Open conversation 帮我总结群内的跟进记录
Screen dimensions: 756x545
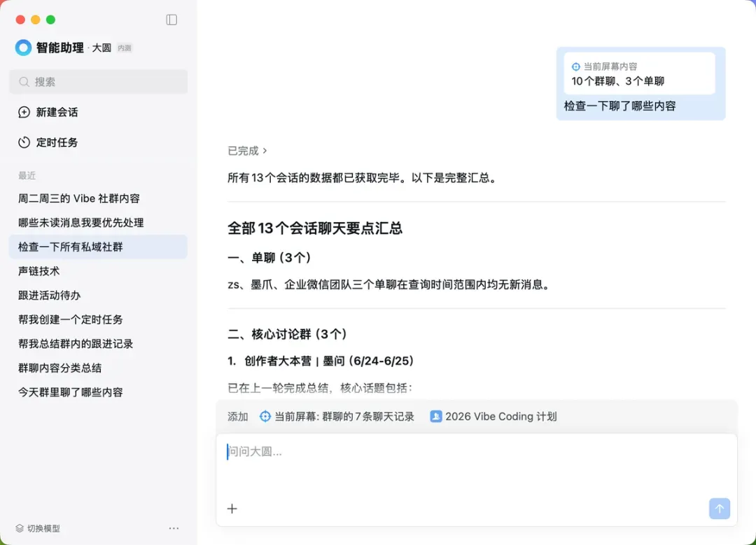[x=99, y=343]
